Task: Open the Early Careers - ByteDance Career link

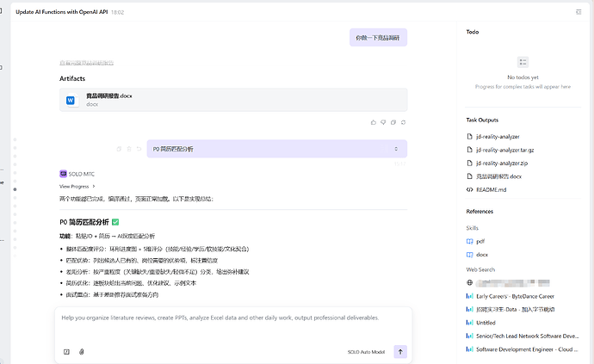Action: 516,295
